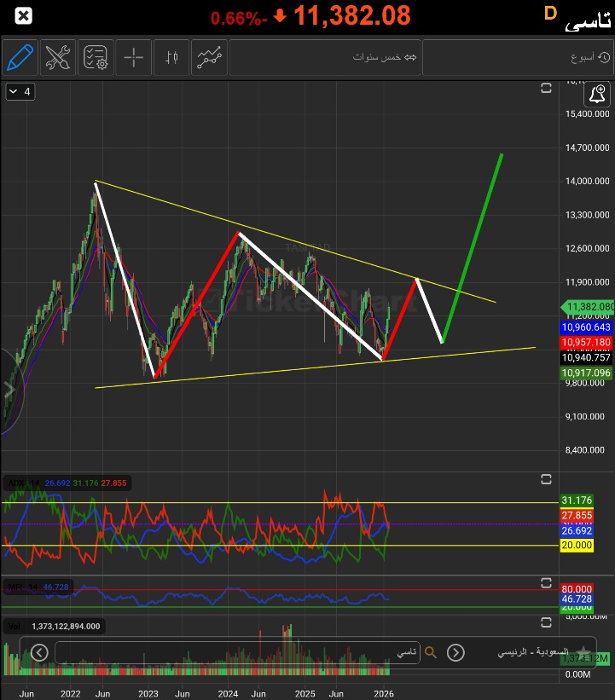Open the indicators line-chart icon
Image resolution: width=615 pixels, height=700 pixels.
pyautogui.click(x=210, y=57)
